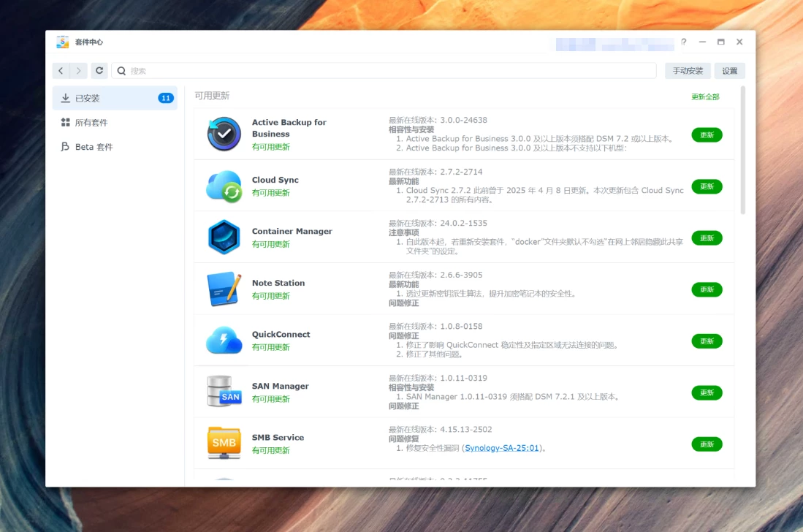803x532 pixels.
Task: Click version text 1.0.11-0319
Action: [463, 378]
